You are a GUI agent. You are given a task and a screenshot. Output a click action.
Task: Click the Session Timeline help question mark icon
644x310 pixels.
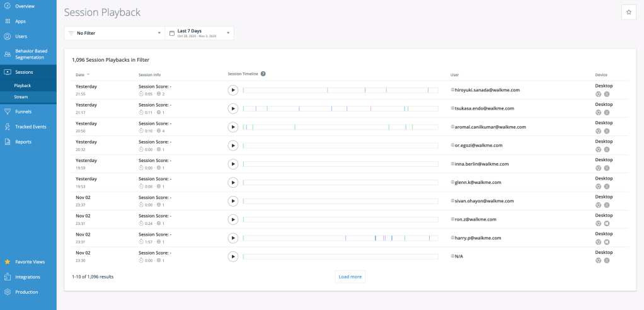pyautogui.click(x=263, y=74)
